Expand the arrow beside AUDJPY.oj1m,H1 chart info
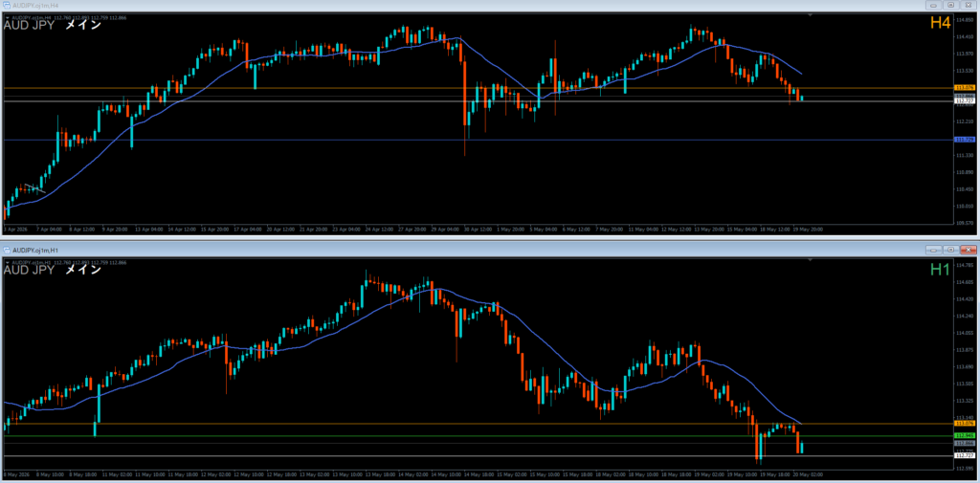Screen dimensions: 980x483 click(7, 262)
